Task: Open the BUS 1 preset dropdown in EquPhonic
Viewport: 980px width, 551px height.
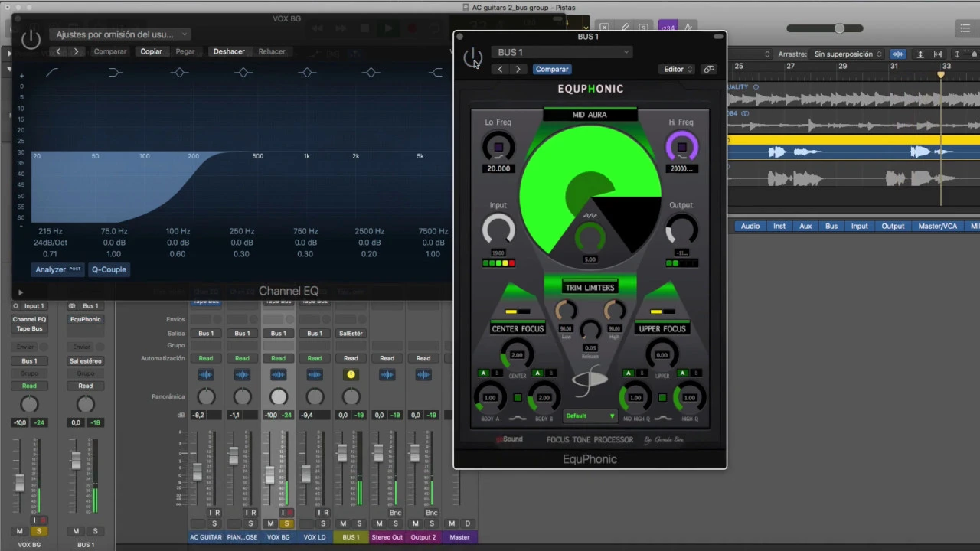Action: pos(562,52)
